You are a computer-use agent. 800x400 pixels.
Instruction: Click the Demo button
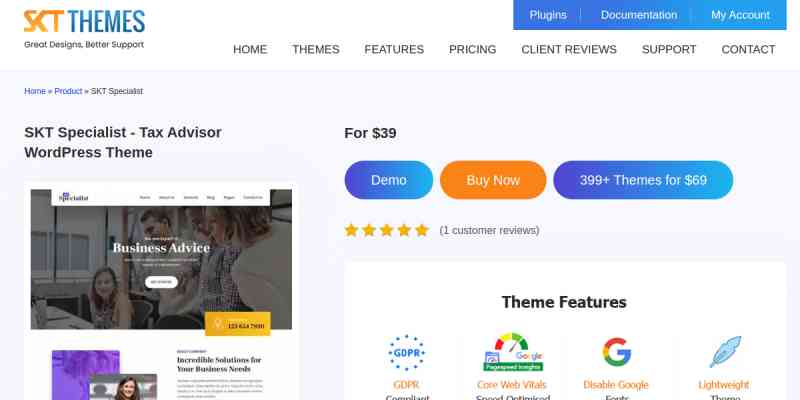click(x=389, y=180)
